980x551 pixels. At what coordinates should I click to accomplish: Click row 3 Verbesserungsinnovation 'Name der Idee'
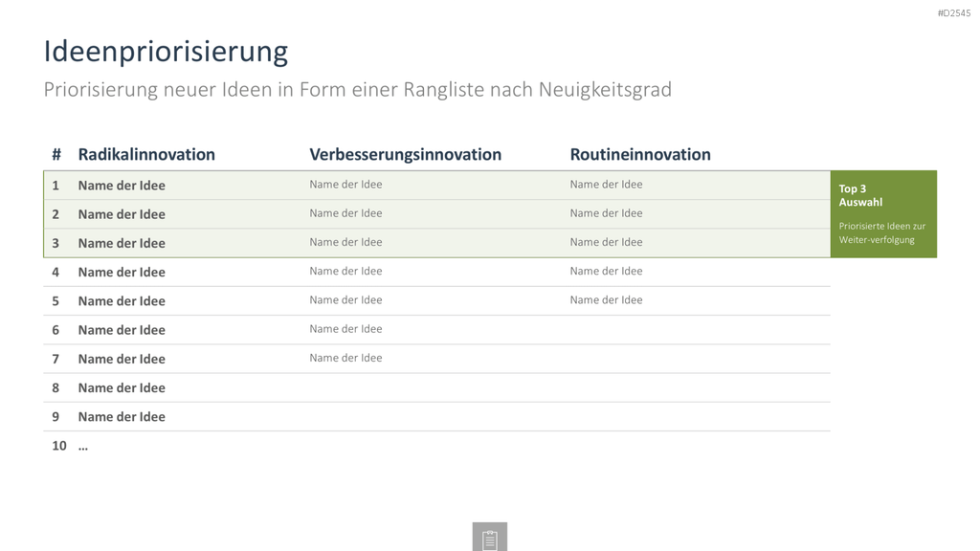pos(345,242)
